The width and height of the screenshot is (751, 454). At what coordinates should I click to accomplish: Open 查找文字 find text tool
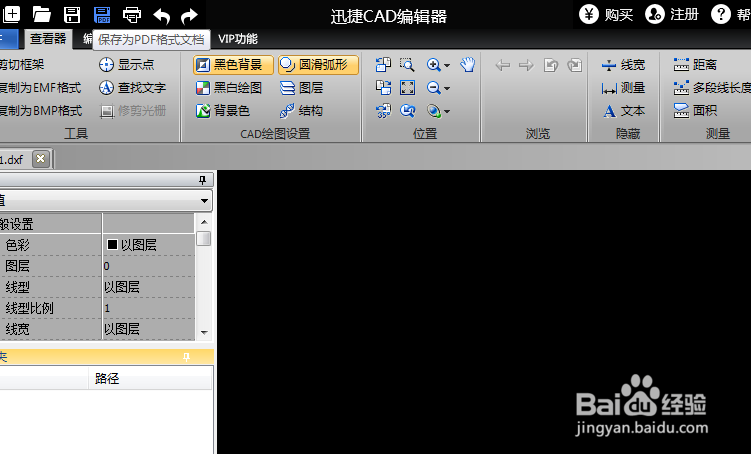pyautogui.click(x=132, y=88)
